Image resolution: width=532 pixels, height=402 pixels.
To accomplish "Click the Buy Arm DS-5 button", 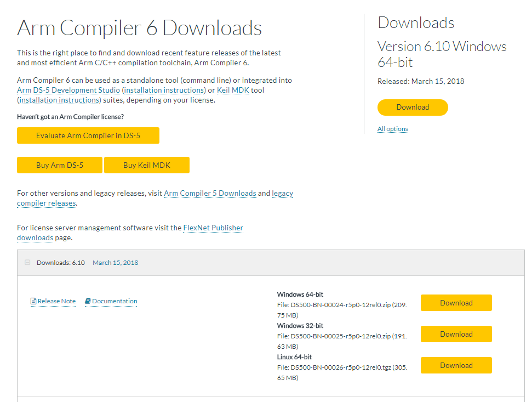I will tap(60, 165).
